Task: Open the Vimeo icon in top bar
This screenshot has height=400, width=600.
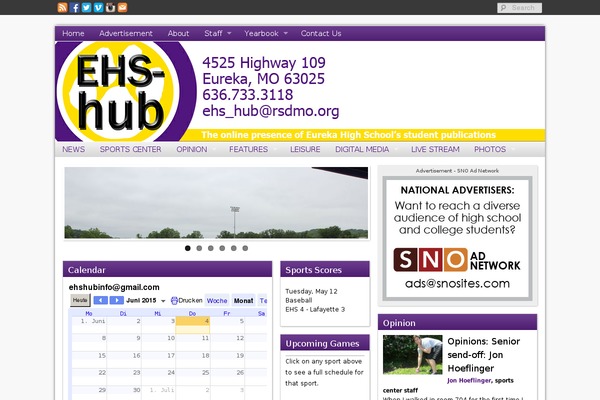Action: click(99, 8)
